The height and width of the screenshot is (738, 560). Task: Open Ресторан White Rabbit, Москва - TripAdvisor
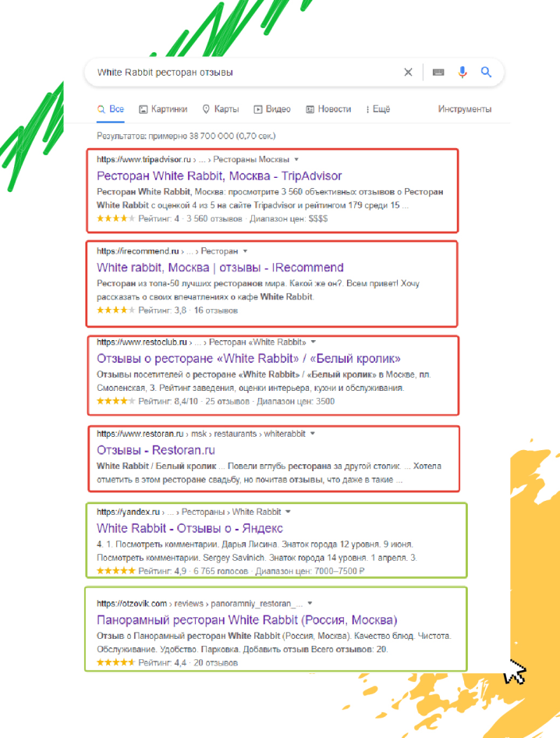coord(219,176)
